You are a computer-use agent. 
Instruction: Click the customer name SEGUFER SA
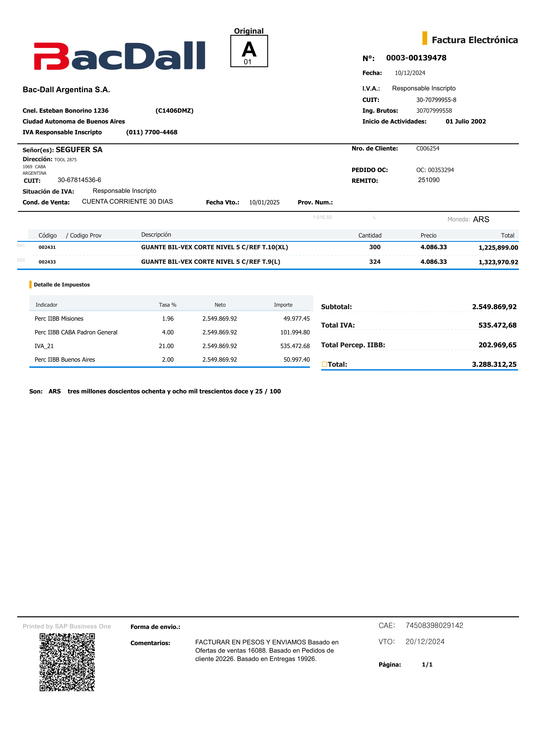[x=79, y=150]
